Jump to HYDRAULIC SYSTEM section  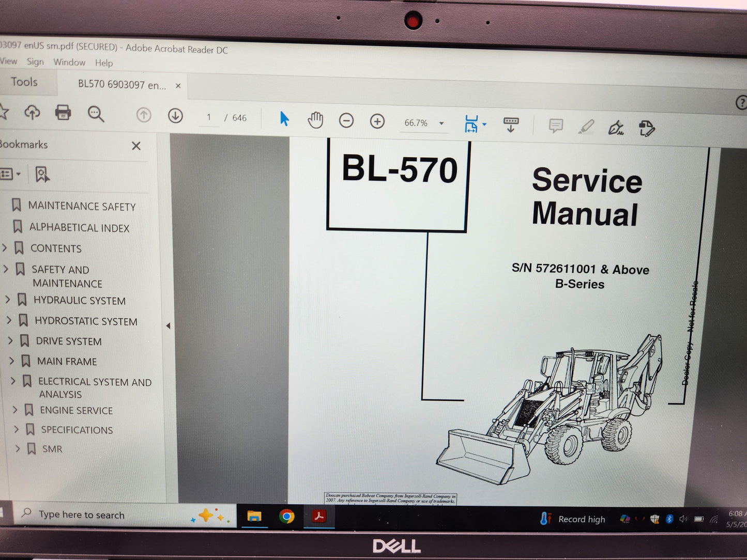tap(80, 301)
